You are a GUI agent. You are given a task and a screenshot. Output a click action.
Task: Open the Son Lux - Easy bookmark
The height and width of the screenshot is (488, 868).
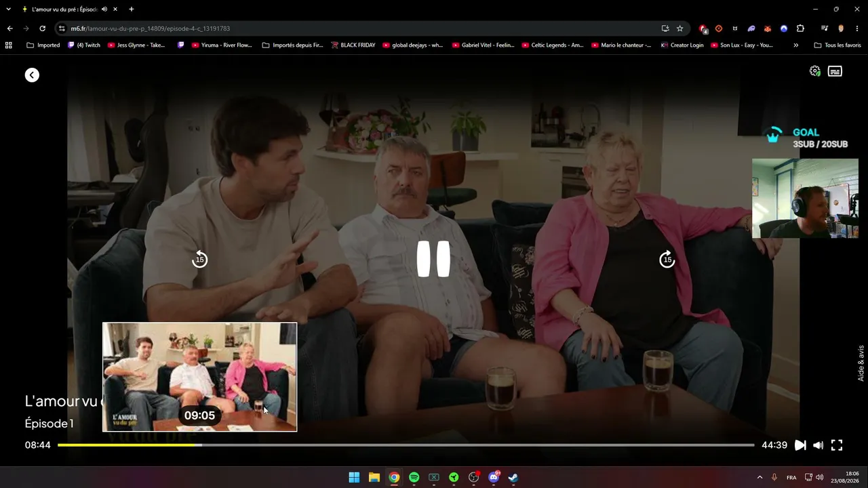pyautogui.click(x=742, y=45)
